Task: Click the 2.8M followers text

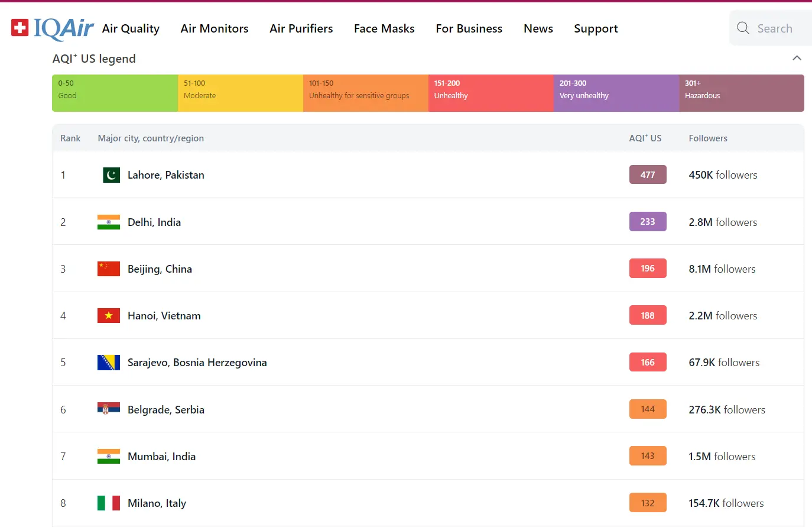Action: tap(723, 222)
